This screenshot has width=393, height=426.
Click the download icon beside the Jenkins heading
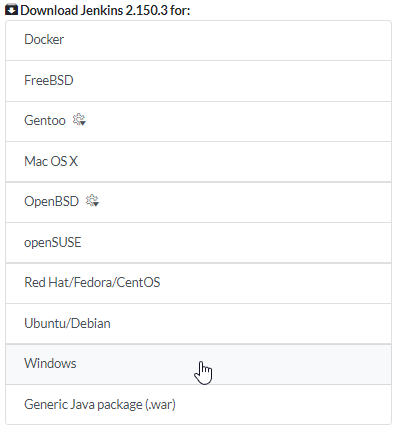12,10
